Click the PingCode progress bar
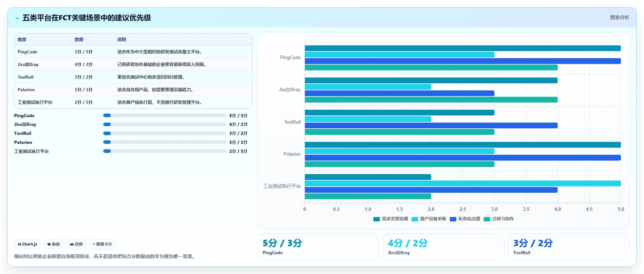 [165, 115]
